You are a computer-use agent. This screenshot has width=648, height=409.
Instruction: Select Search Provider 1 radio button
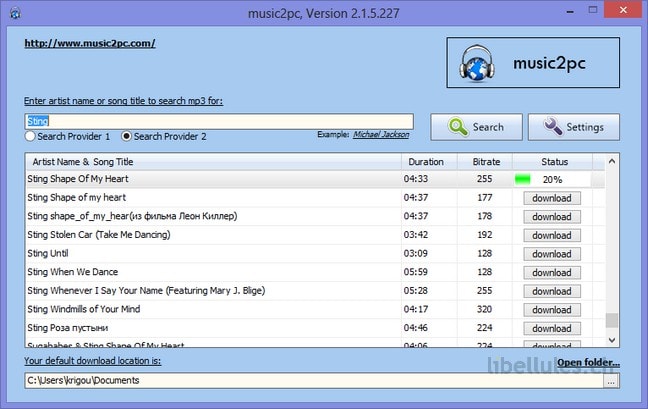(x=30, y=136)
